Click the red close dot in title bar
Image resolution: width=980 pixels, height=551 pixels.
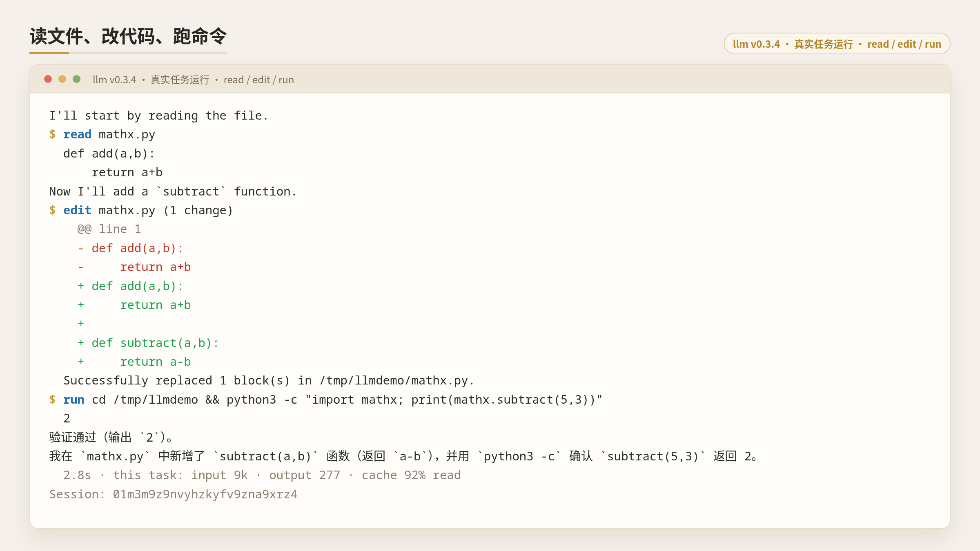point(48,79)
